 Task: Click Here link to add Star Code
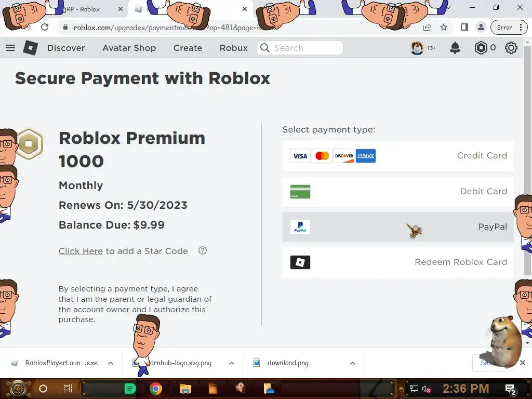coord(81,251)
